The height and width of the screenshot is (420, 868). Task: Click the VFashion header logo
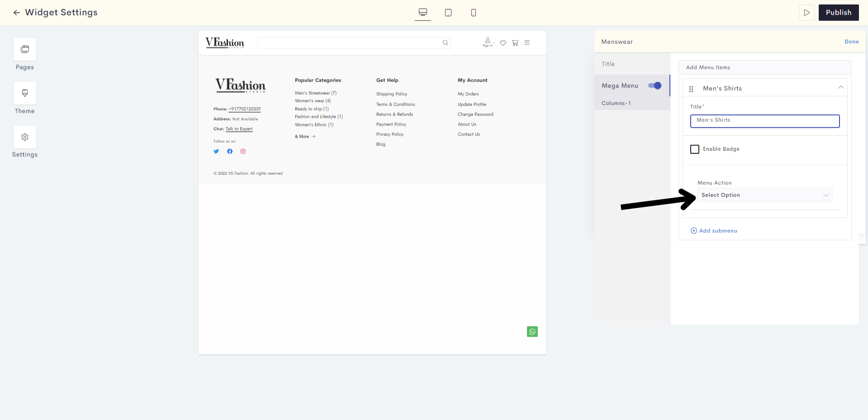[225, 43]
